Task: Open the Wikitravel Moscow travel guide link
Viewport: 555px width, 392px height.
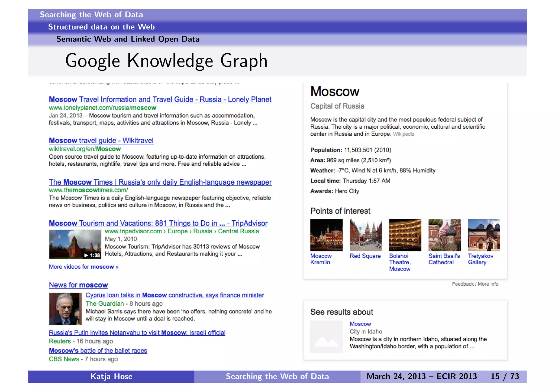Action: [101, 141]
